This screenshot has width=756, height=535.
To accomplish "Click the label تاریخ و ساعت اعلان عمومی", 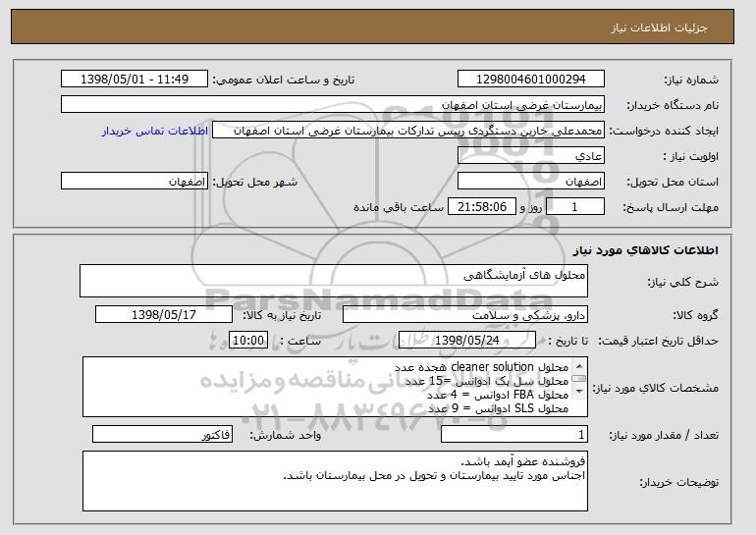I will coord(284,80).
